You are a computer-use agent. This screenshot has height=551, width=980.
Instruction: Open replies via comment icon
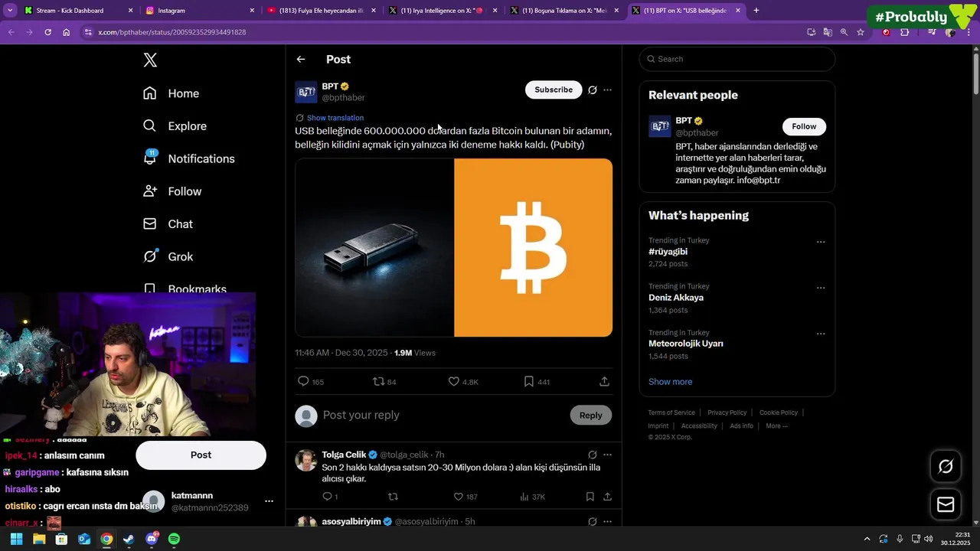pos(303,381)
